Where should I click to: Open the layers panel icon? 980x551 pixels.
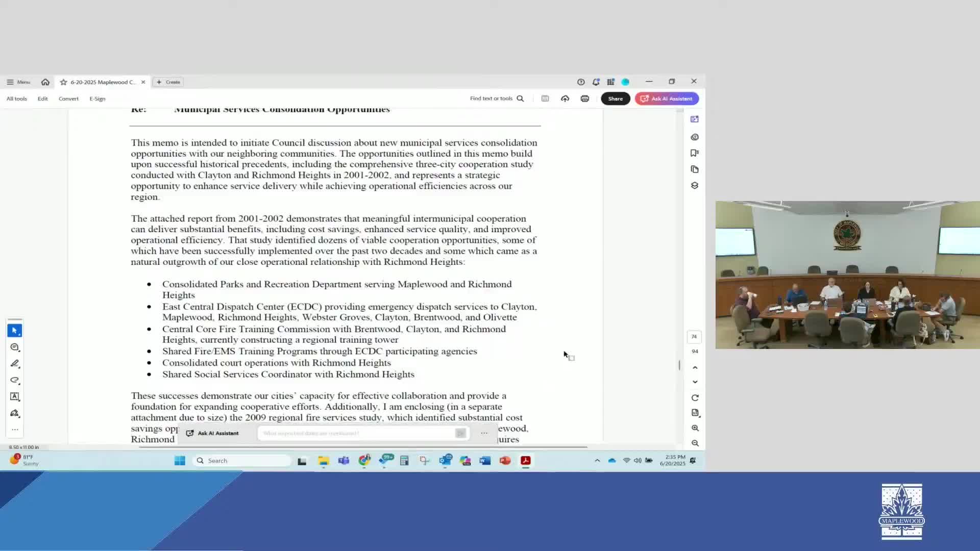[694, 186]
